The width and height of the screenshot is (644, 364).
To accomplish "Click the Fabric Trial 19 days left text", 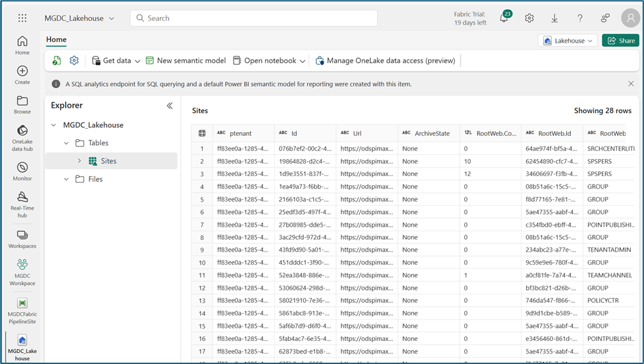I will (x=470, y=18).
